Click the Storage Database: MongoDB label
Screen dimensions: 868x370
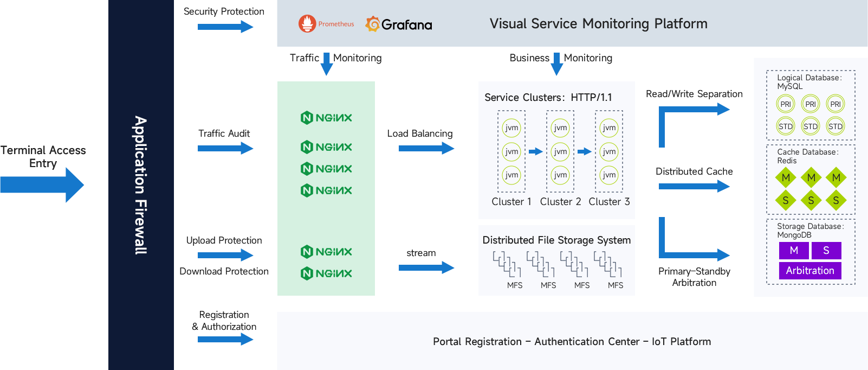point(811,231)
